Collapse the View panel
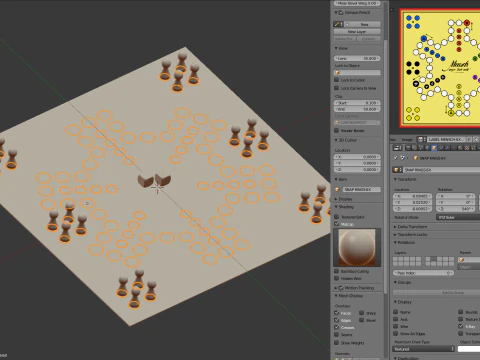The width and height of the screenshot is (480, 360). [x=336, y=48]
